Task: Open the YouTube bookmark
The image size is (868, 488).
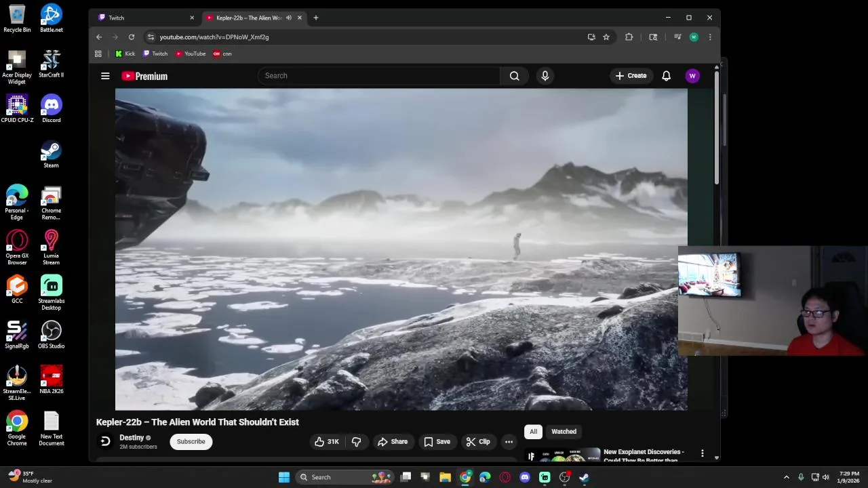Action: pyautogui.click(x=191, y=54)
